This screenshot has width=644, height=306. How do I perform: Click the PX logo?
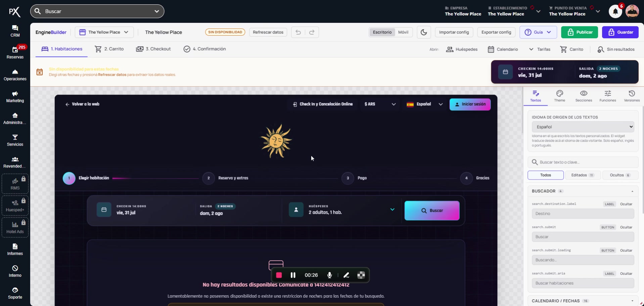(14, 12)
